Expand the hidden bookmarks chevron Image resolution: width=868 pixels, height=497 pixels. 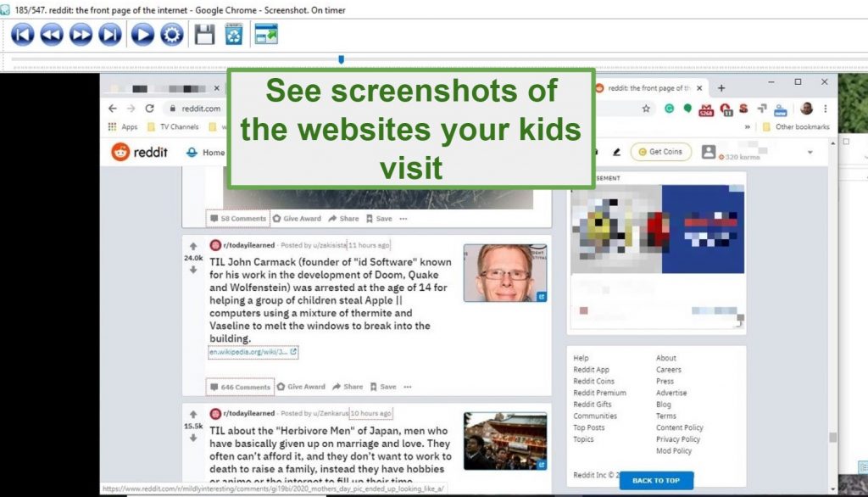pyautogui.click(x=748, y=127)
